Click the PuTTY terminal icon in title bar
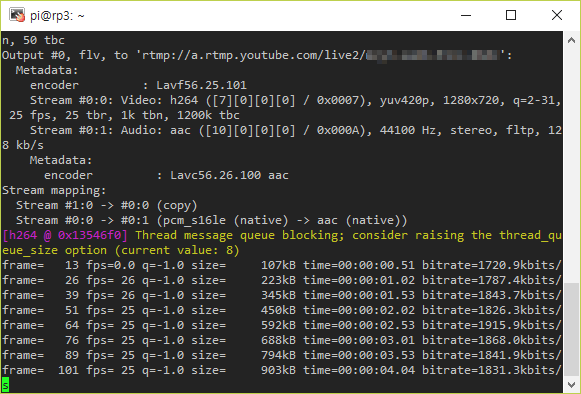Viewport: 581px width, 394px height. 17,15
